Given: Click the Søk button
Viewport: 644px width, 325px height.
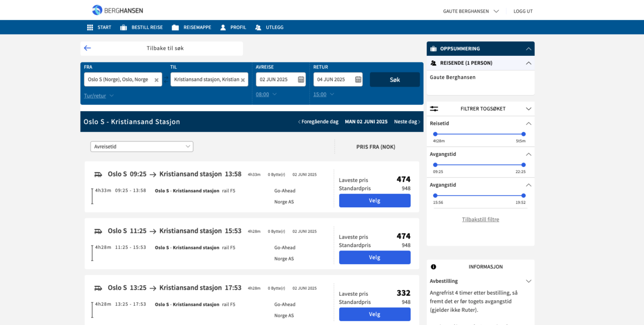Looking at the screenshot, I should point(395,79).
